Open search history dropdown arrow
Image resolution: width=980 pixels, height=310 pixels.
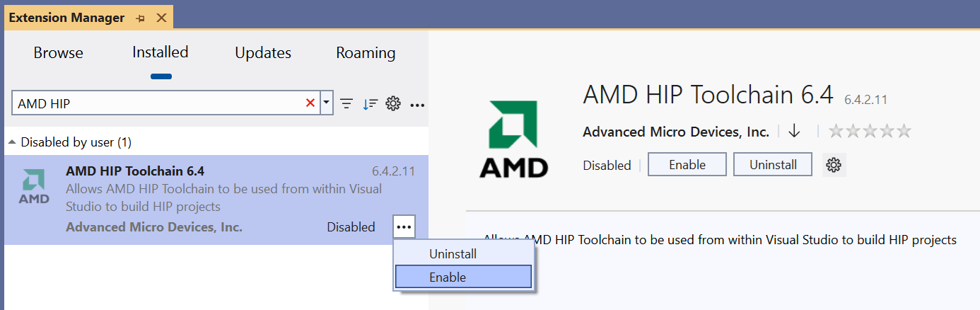click(x=327, y=103)
